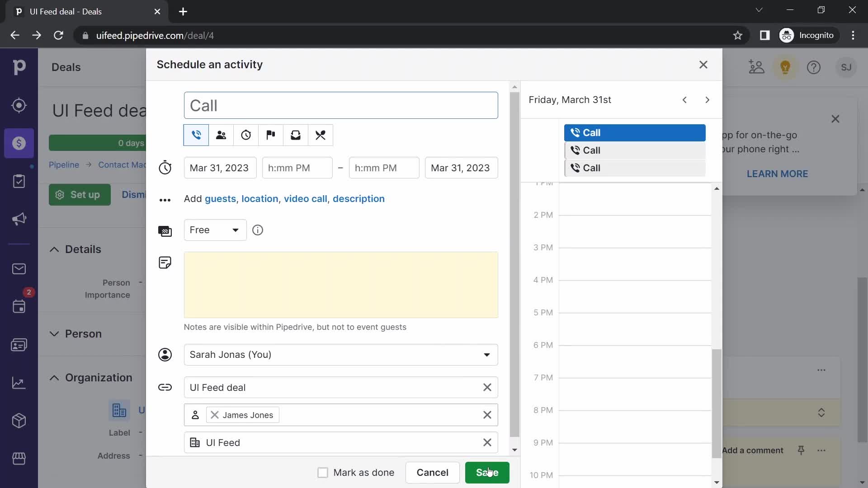Viewport: 868px width, 488px height.
Task: Click the notes/description field icon
Action: 165,263
